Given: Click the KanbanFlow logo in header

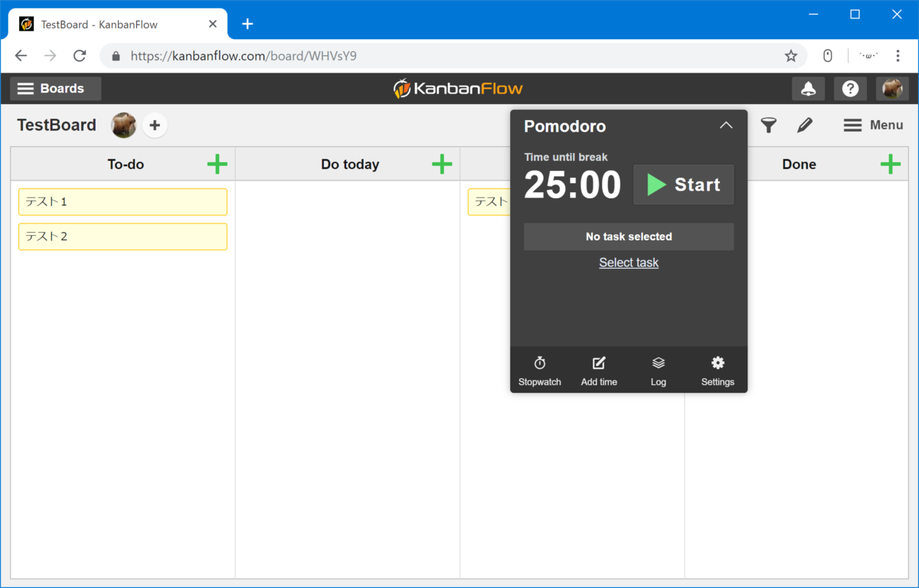Looking at the screenshot, I should (458, 89).
